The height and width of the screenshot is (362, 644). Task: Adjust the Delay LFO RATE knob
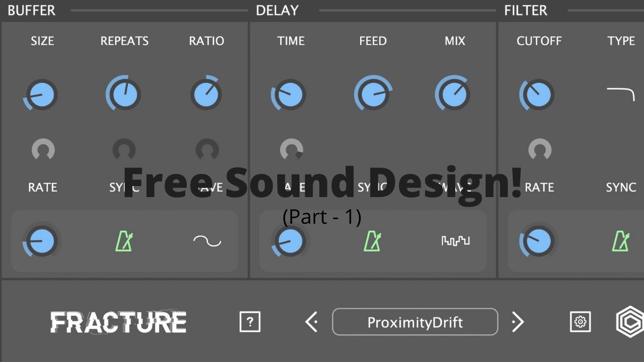290,241
